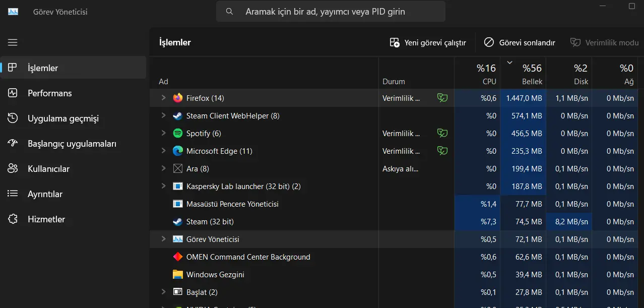
Task: Sort by the Bellek column header
Action: pos(523,73)
